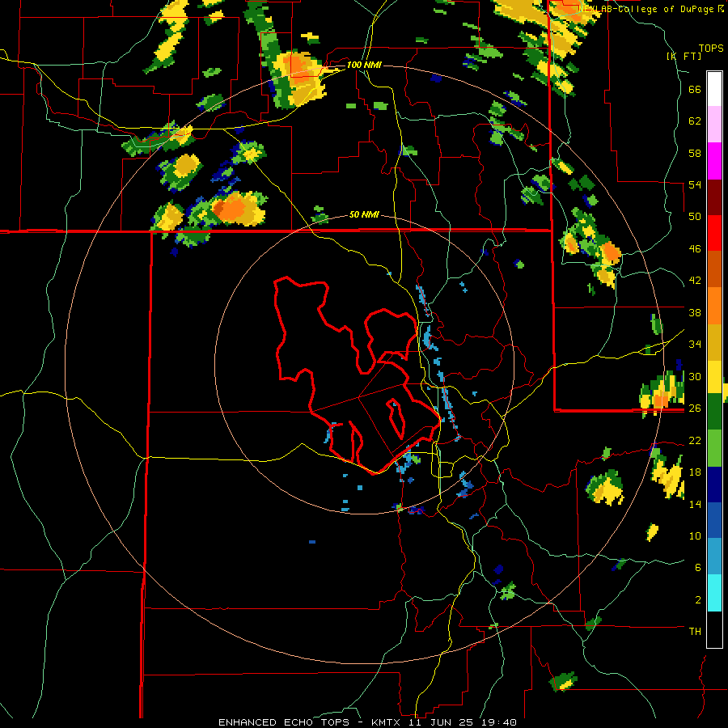Click the 50 legend value
Screen dimensions: 728x728
click(695, 216)
